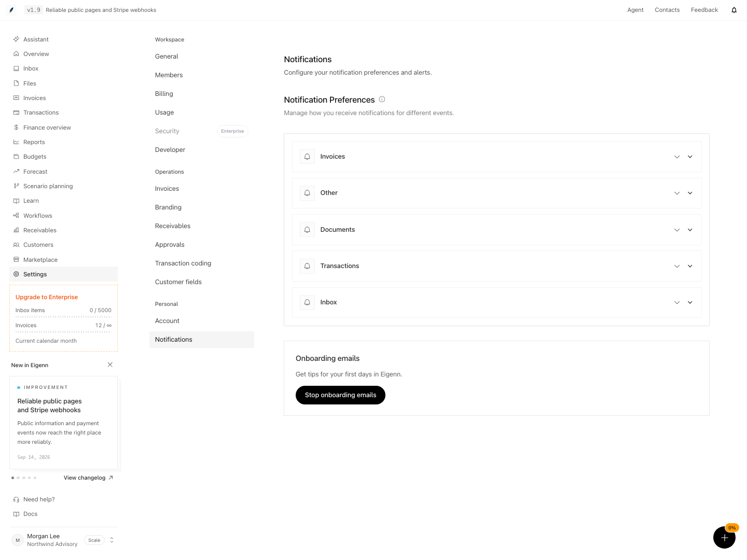The width and height of the screenshot is (747, 560).
Task: Click the Stop onboarding emails button
Action: point(340,395)
